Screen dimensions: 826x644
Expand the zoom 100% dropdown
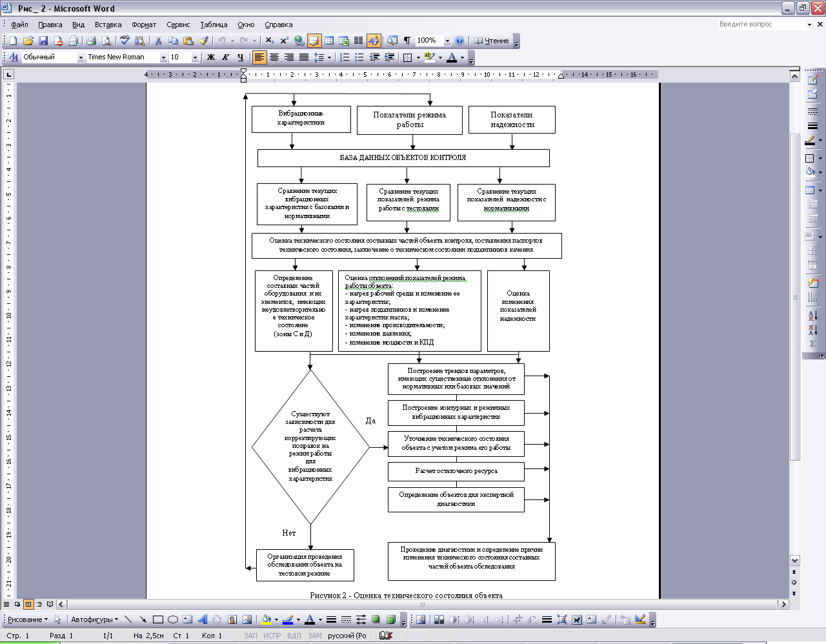click(x=447, y=41)
